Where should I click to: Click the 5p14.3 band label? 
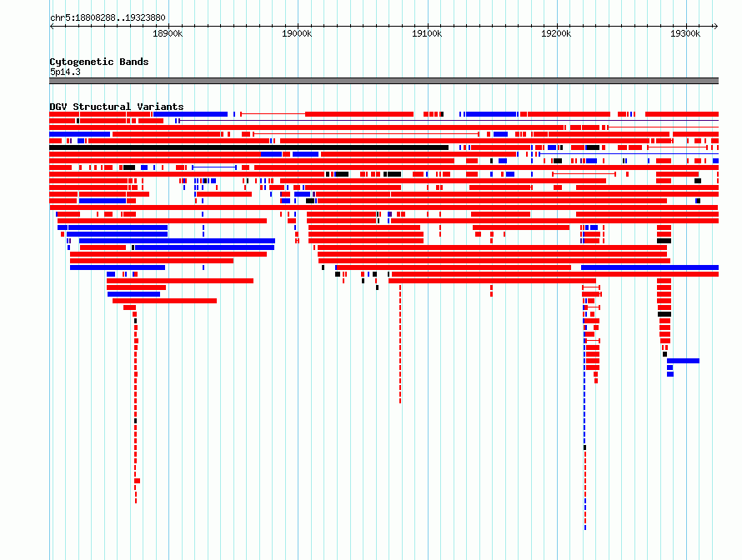(x=65, y=72)
